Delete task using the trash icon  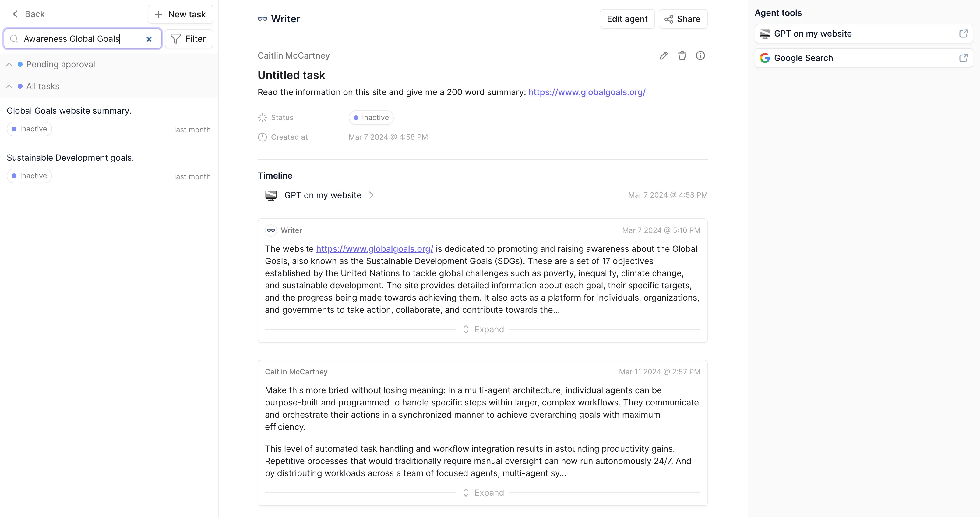(x=682, y=55)
